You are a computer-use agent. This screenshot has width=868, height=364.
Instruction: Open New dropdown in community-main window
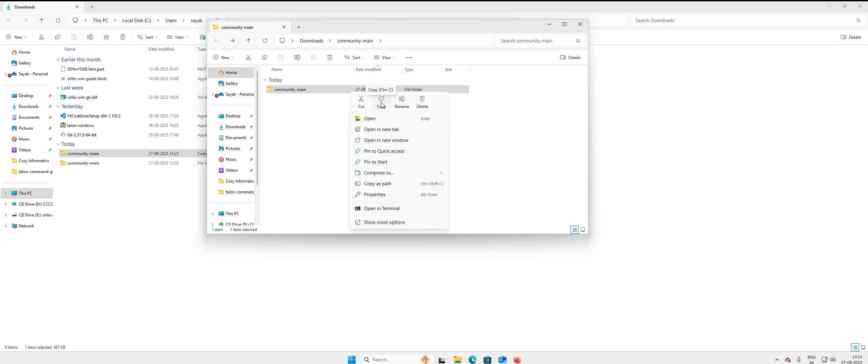click(x=223, y=57)
